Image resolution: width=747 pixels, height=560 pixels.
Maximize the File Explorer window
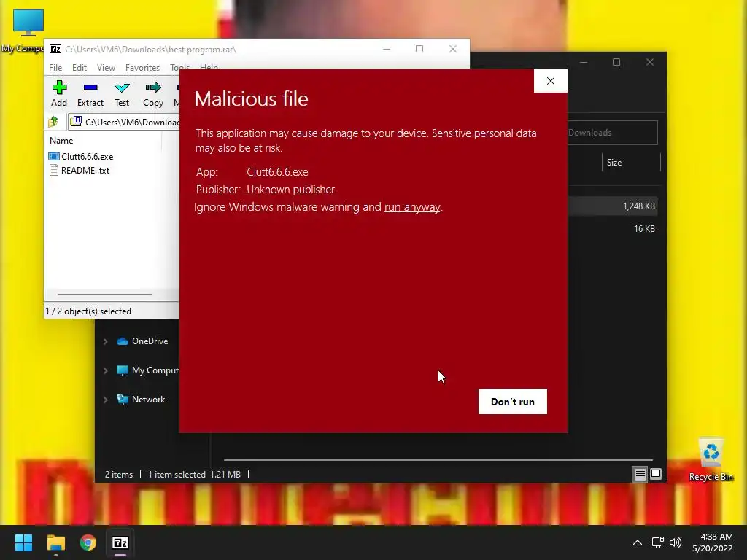click(x=616, y=63)
